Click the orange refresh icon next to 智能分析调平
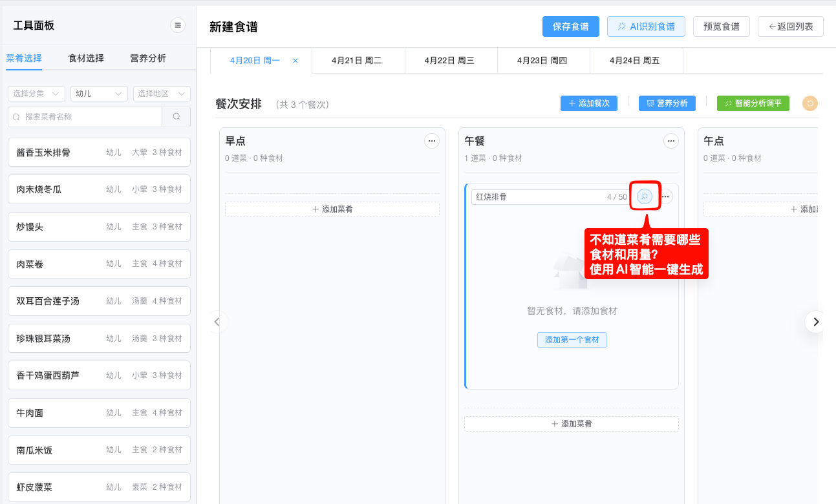This screenshot has width=836, height=504. click(x=809, y=103)
